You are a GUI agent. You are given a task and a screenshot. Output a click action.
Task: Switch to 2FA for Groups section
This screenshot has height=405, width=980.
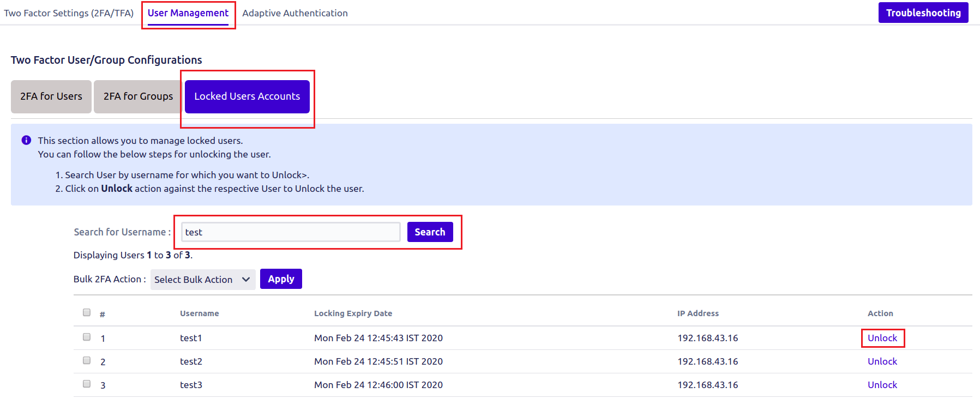click(138, 96)
